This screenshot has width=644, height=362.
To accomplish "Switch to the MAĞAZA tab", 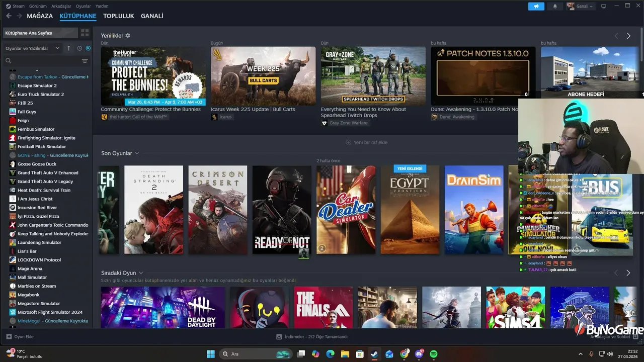I will coord(40,16).
